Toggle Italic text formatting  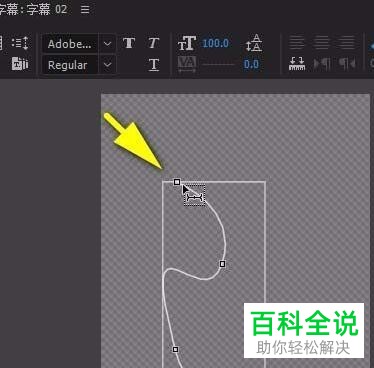click(153, 43)
